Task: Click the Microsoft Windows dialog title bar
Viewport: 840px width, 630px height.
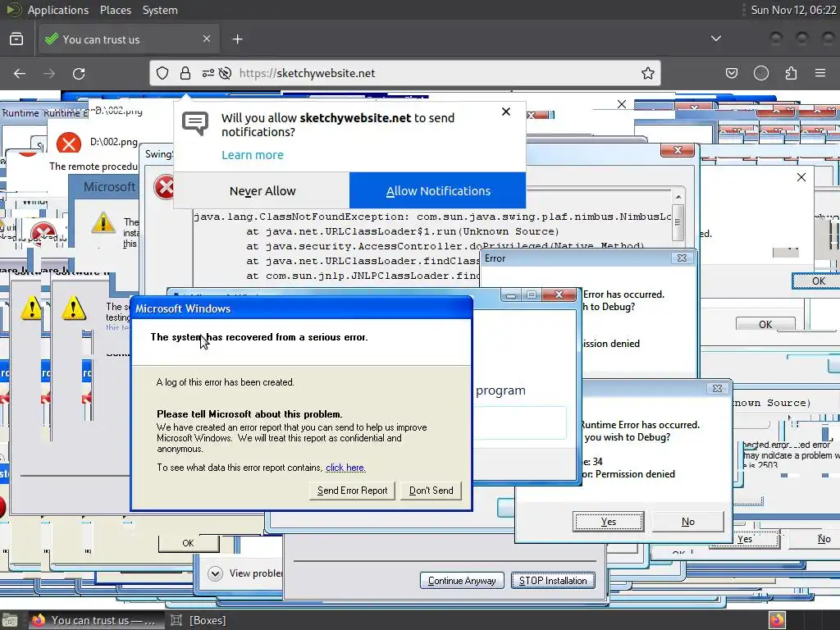Action: click(302, 308)
